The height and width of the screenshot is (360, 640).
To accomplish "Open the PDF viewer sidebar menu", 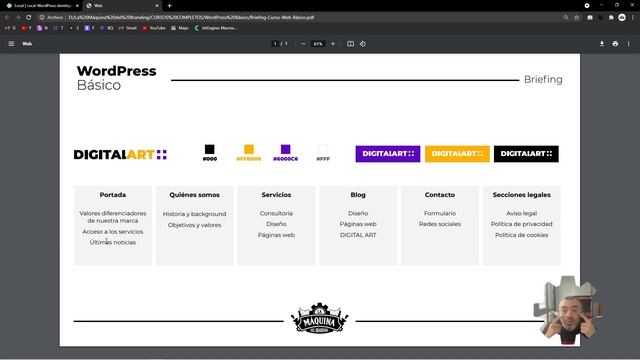I will (x=11, y=44).
